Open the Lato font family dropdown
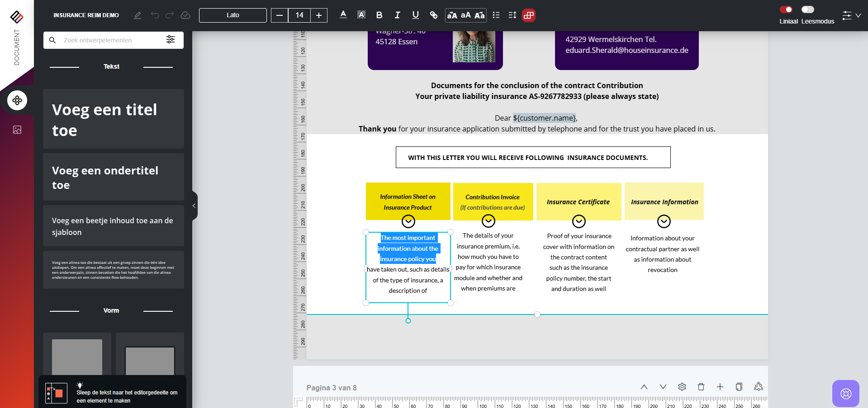868x408 pixels. tap(232, 15)
